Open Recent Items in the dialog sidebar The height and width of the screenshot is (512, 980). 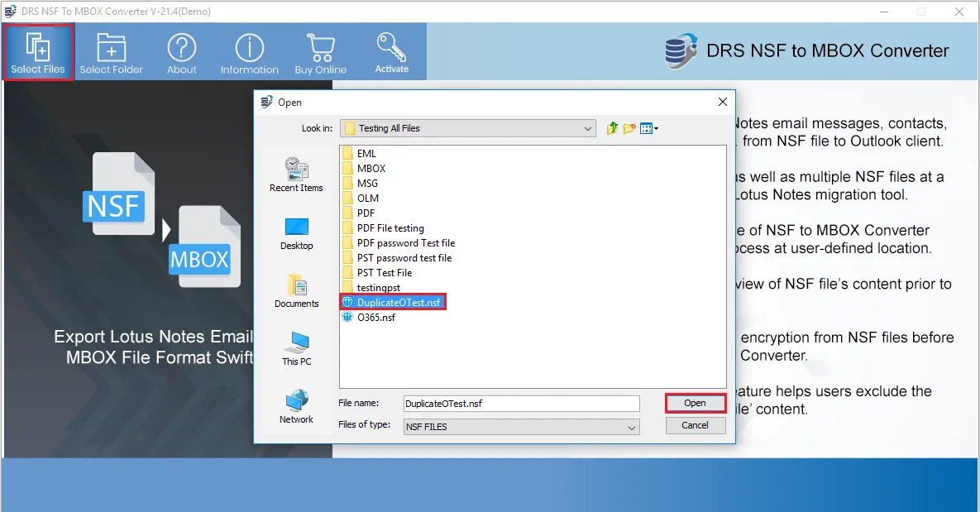coord(296,175)
